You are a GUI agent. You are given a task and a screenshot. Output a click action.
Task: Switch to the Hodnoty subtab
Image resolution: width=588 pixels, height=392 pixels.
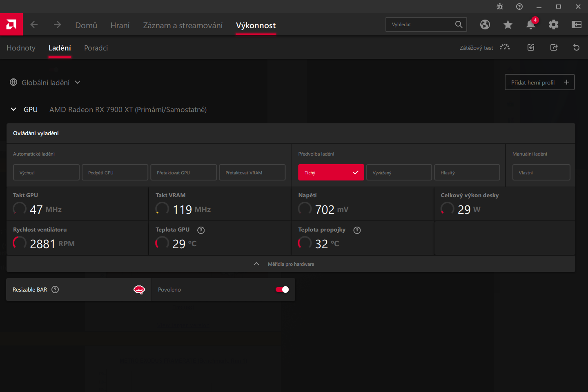[x=21, y=48]
